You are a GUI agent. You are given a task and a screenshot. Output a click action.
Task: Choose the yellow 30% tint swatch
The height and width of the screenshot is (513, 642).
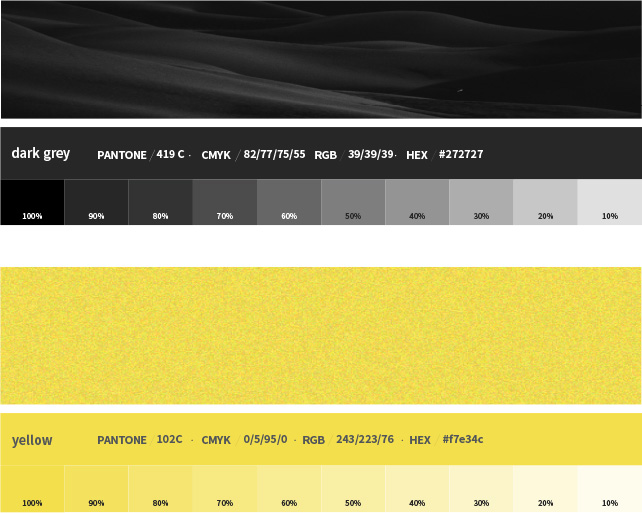[481, 488]
